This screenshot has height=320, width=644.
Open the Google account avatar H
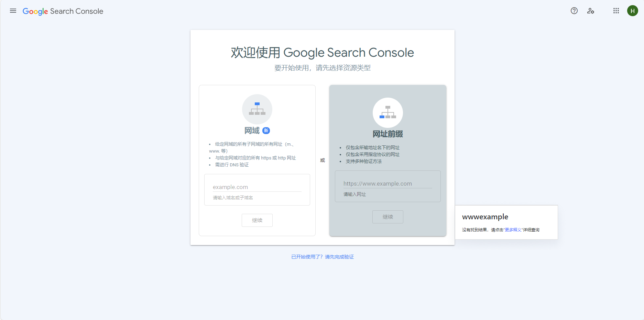point(633,11)
